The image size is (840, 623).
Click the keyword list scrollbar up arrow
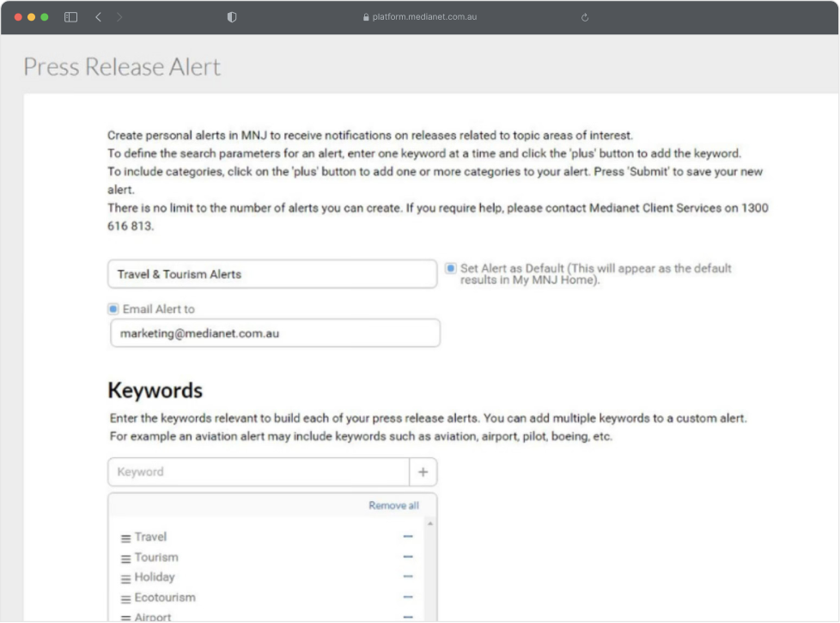tap(429, 523)
